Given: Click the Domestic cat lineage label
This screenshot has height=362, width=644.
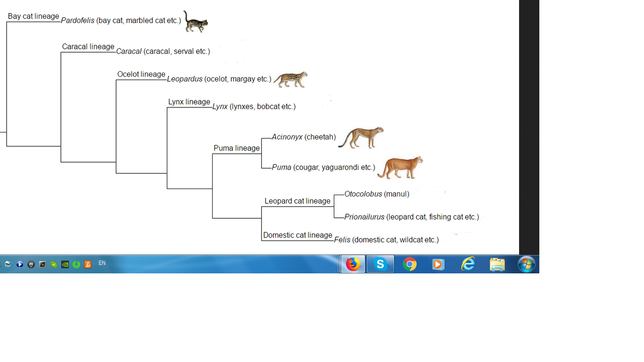Looking at the screenshot, I should [x=297, y=235].
